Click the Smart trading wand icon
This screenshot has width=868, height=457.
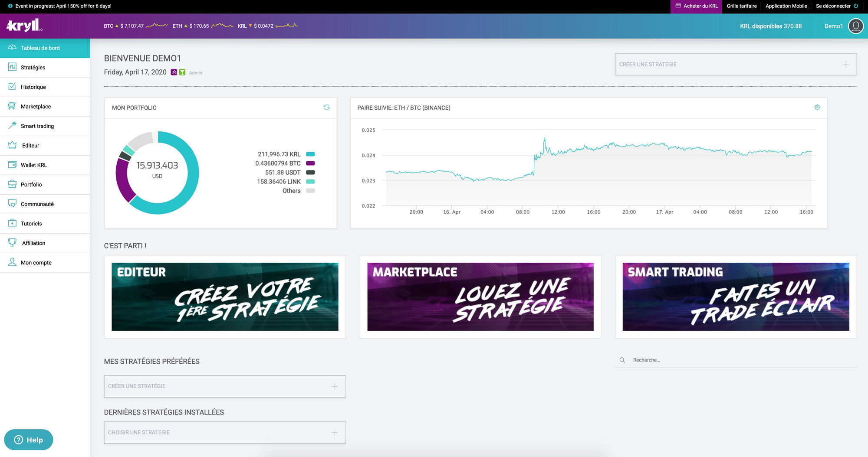(x=12, y=126)
